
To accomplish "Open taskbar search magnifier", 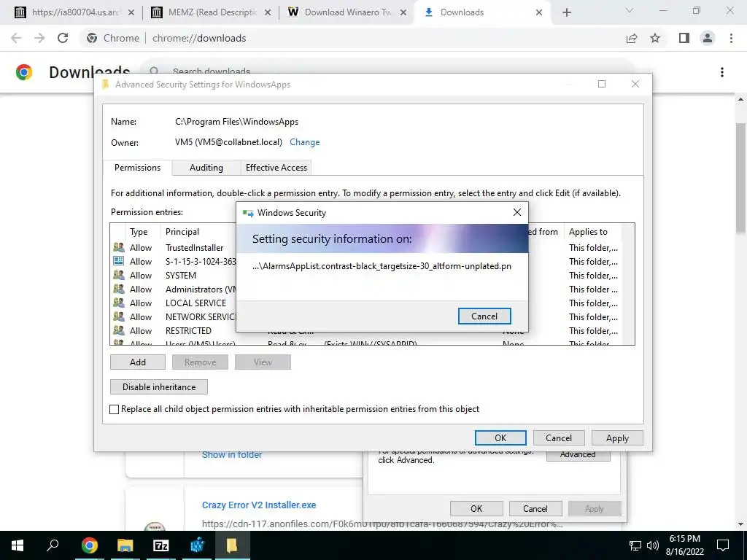I will point(53,545).
